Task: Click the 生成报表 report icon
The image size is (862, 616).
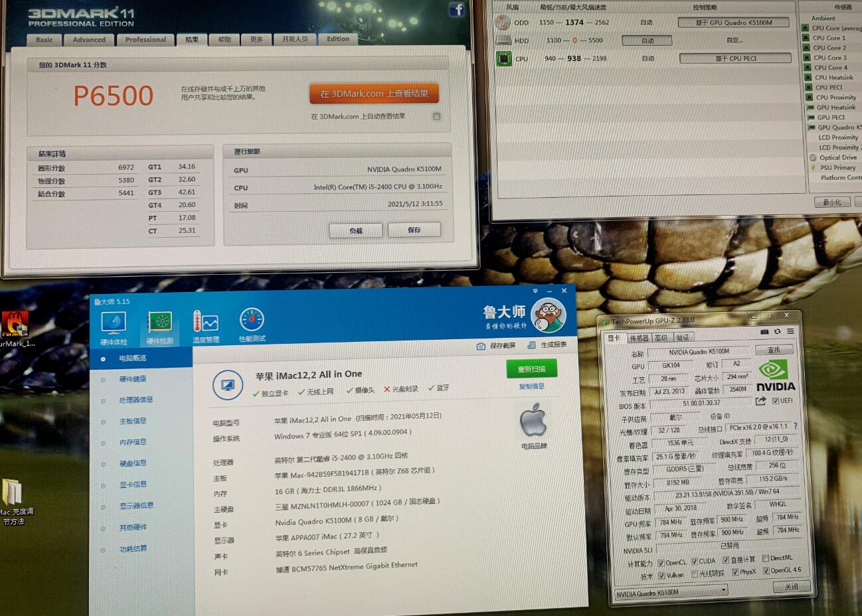Action: 531,345
